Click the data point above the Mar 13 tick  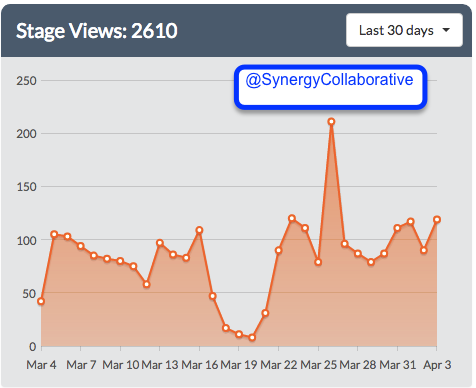160,243
